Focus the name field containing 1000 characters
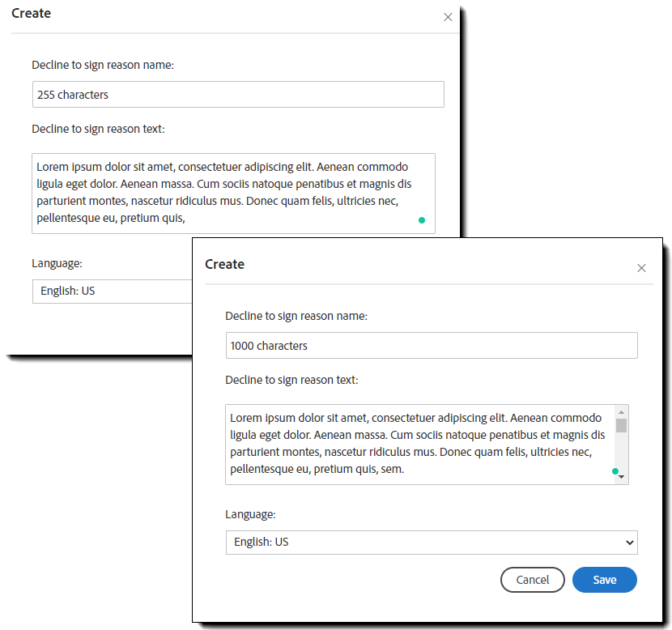This screenshot has width=672, height=630. tap(431, 346)
